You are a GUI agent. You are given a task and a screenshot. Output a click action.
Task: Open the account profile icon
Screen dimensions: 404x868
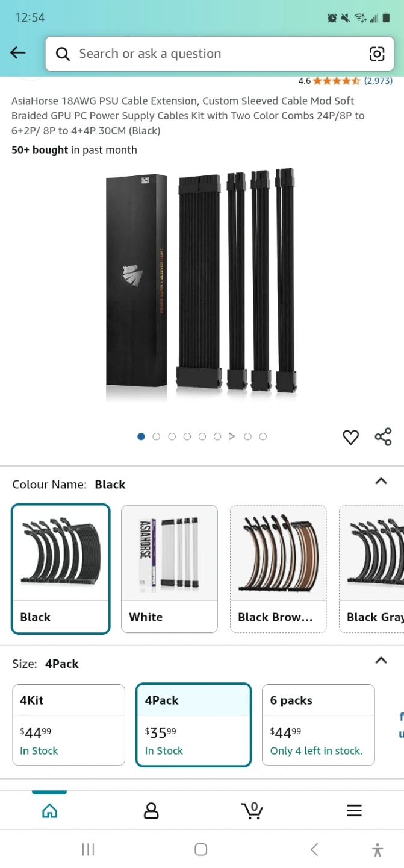coord(151,810)
